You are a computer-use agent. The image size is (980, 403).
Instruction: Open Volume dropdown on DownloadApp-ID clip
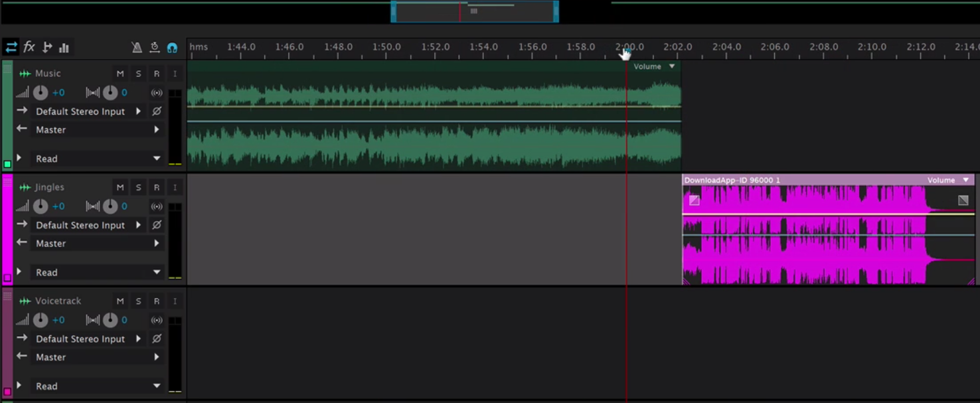pyautogui.click(x=966, y=180)
